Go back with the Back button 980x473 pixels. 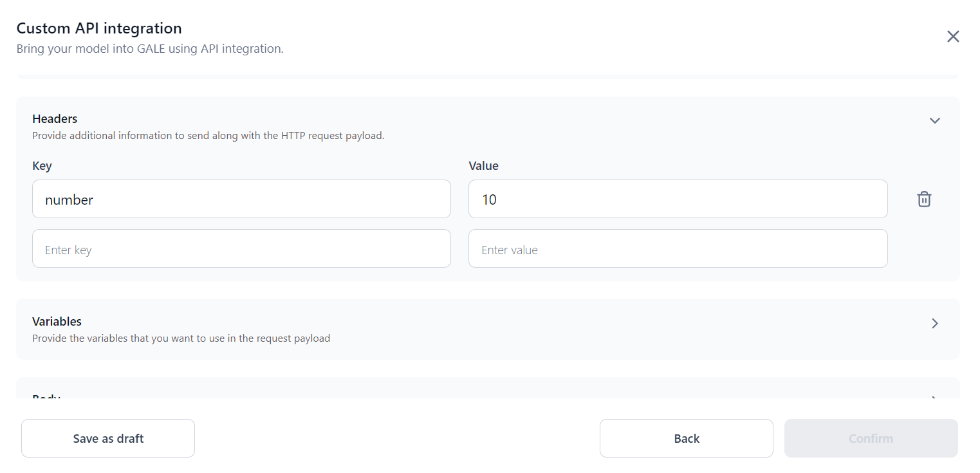tap(686, 438)
